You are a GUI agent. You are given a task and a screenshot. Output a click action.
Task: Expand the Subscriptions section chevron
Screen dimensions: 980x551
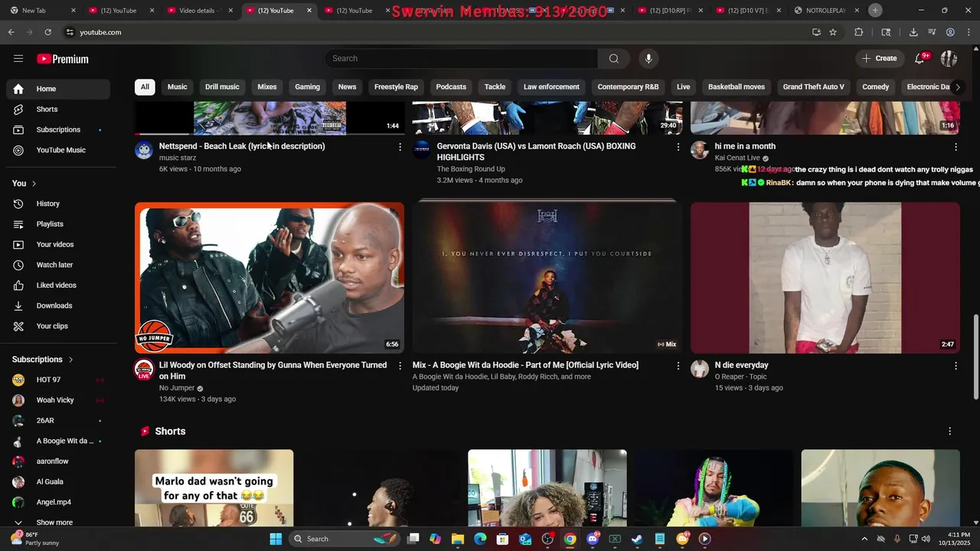(70, 360)
